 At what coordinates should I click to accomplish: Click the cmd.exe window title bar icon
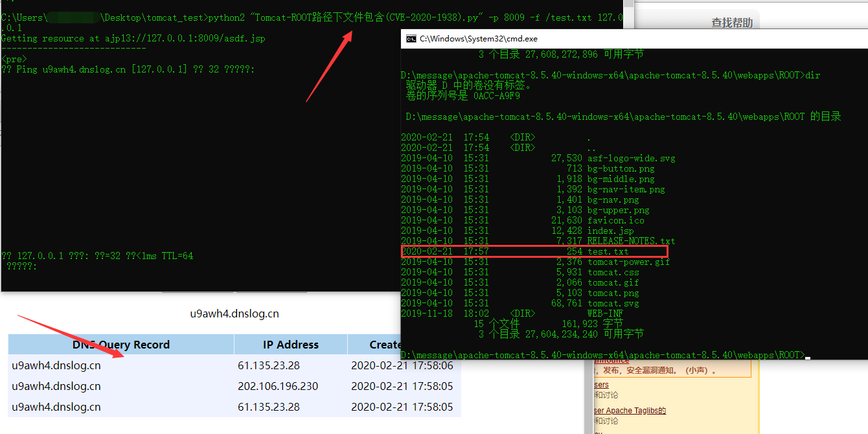point(411,39)
